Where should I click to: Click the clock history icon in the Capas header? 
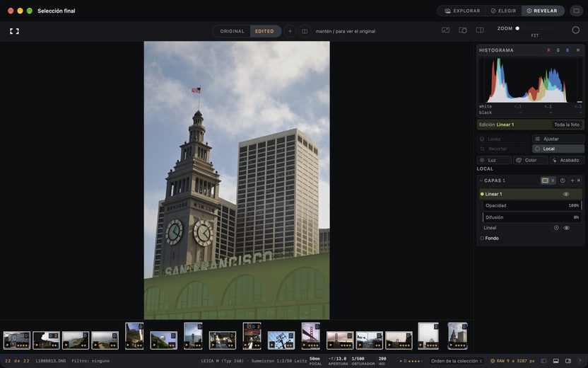coord(563,180)
